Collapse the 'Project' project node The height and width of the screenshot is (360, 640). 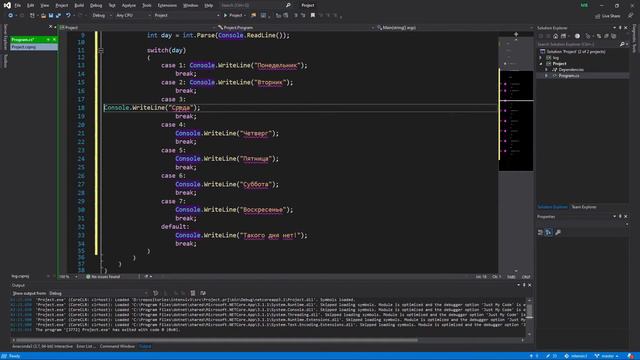[541, 64]
